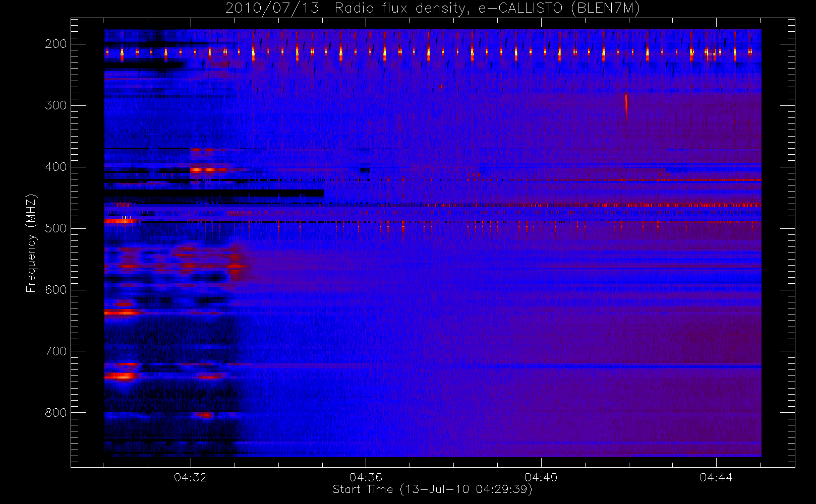This screenshot has width=816, height=504.
Task: Click the 04:36 time tick label
Action: point(366,477)
